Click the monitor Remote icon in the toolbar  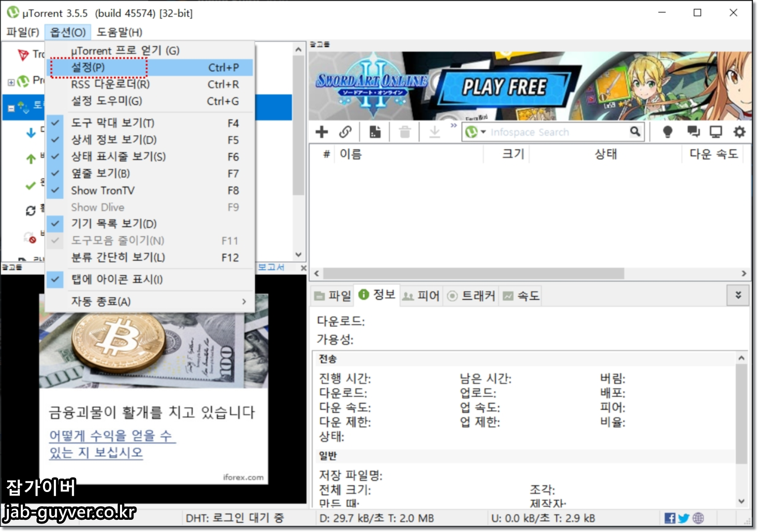coord(716,132)
